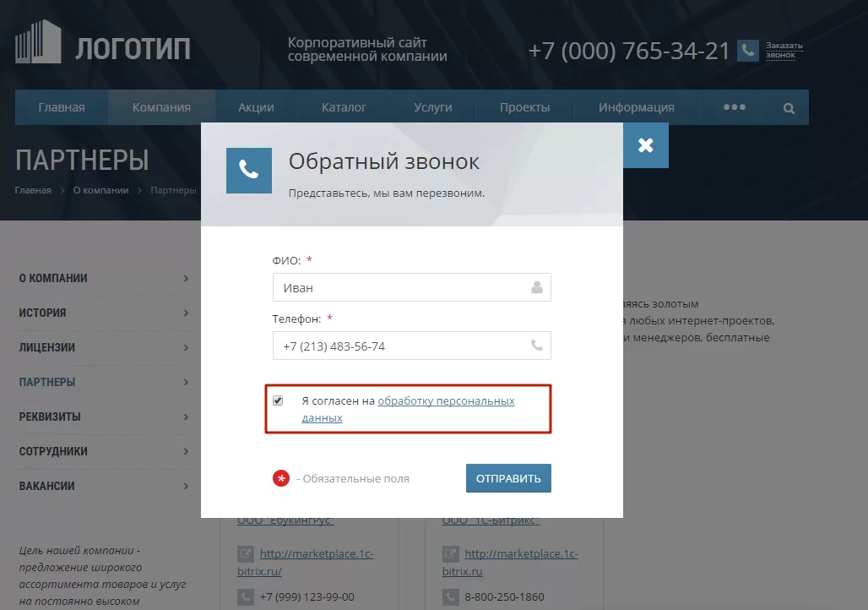Click the handset icon in Телефон field
This screenshot has height=610, width=868.
(x=537, y=346)
